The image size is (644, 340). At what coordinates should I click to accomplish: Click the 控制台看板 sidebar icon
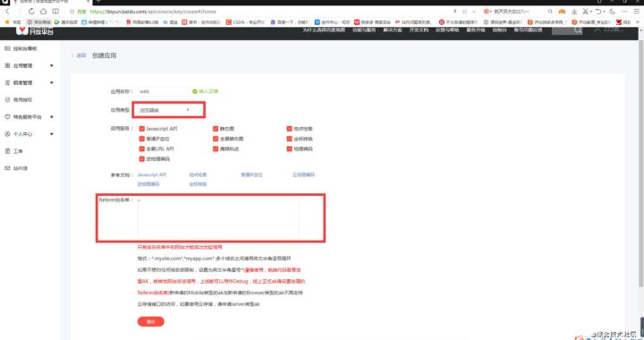7,48
